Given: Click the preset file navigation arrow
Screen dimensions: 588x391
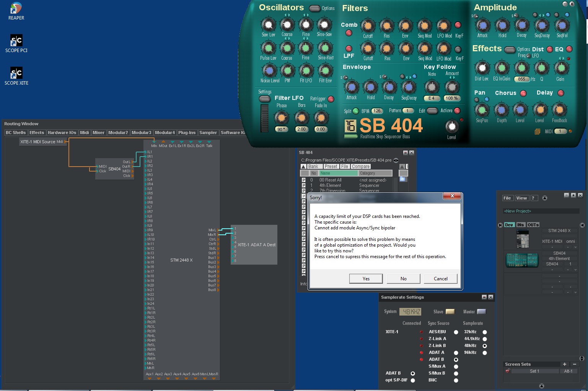Looking at the screenshot, I should pyautogui.click(x=396, y=160).
